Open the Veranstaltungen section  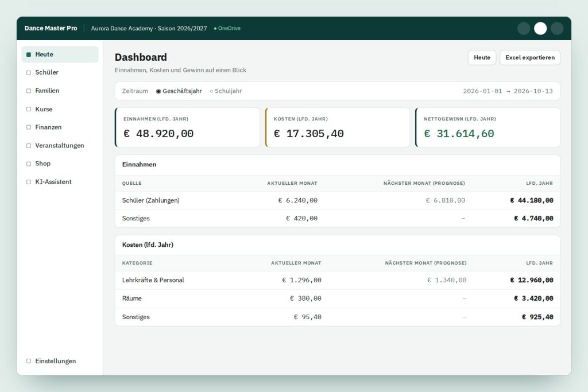(x=60, y=145)
